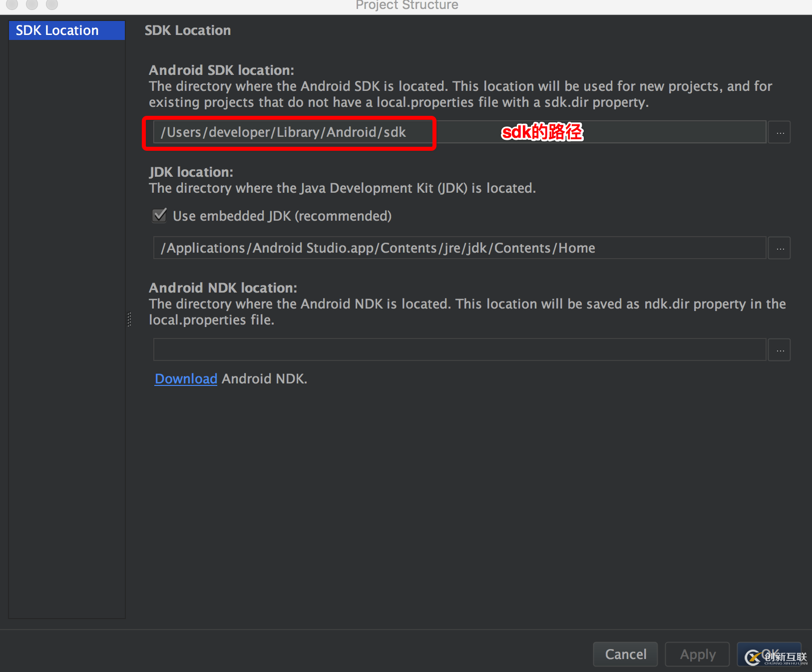The height and width of the screenshot is (672, 812).
Task: Minimize the Project Structure window
Action: coord(32,4)
